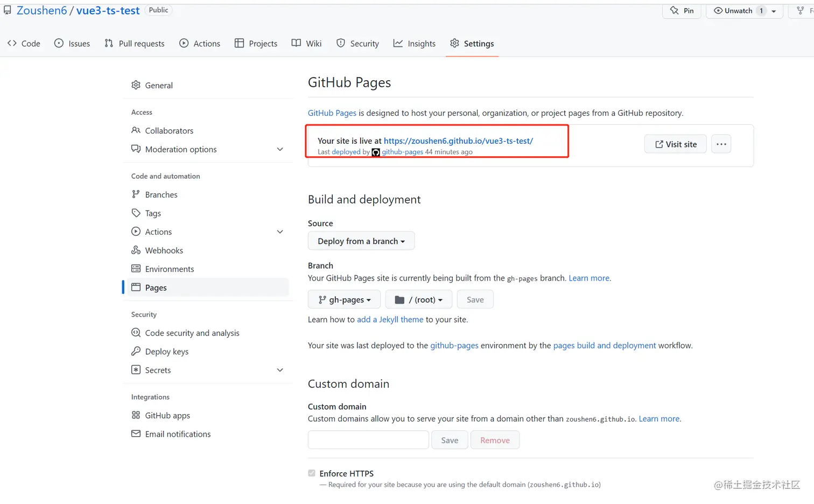
Task: Click the General settings gear icon
Action: (136, 85)
